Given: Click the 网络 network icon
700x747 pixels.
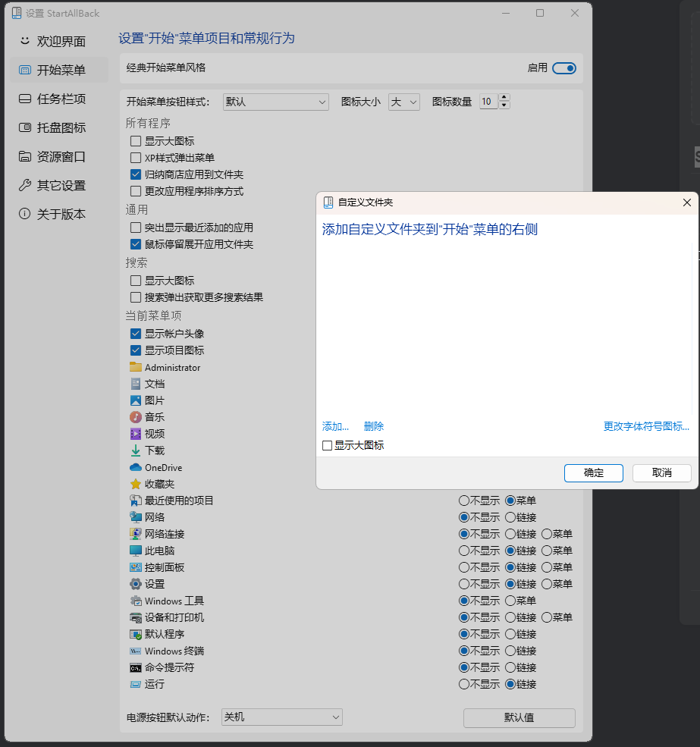Looking at the screenshot, I should tap(136, 517).
